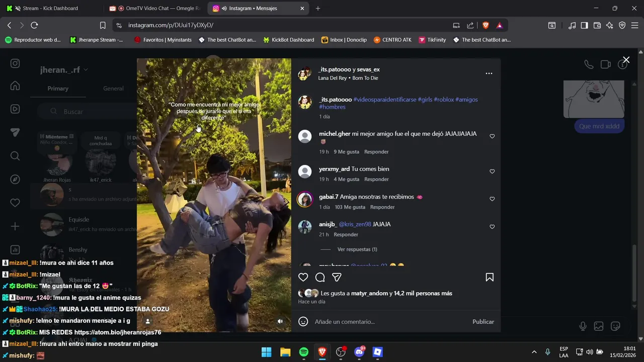Close the post overlay with X

point(626,60)
